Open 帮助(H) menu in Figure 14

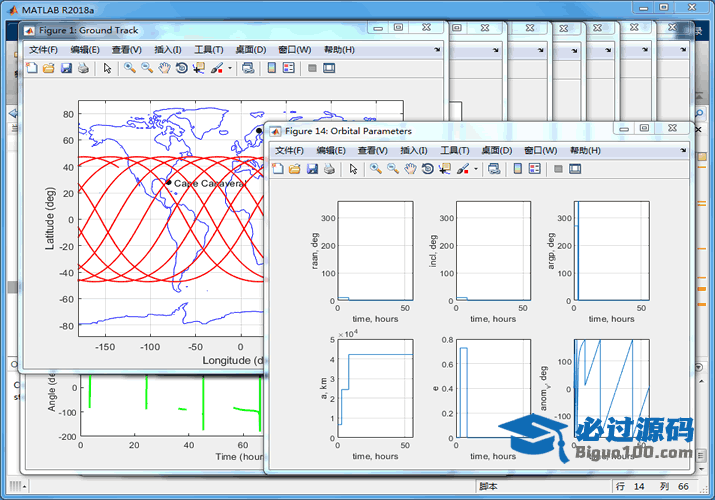pos(585,150)
